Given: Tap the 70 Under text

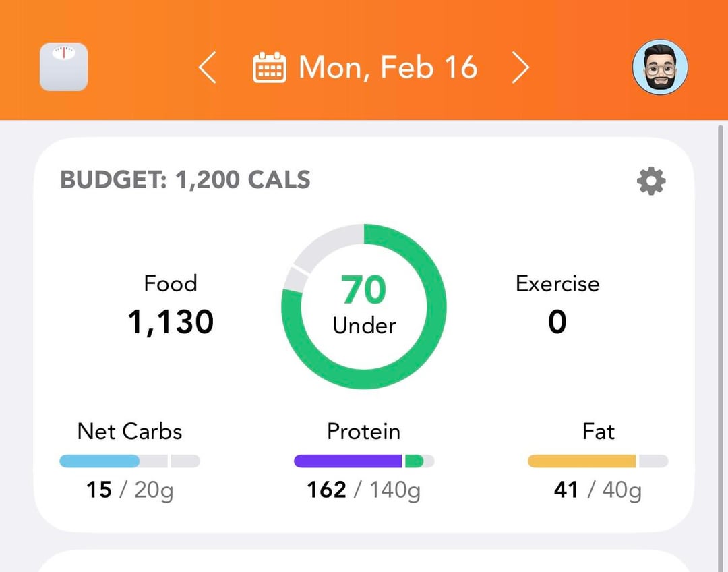Looking at the screenshot, I should click(x=364, y=307).
